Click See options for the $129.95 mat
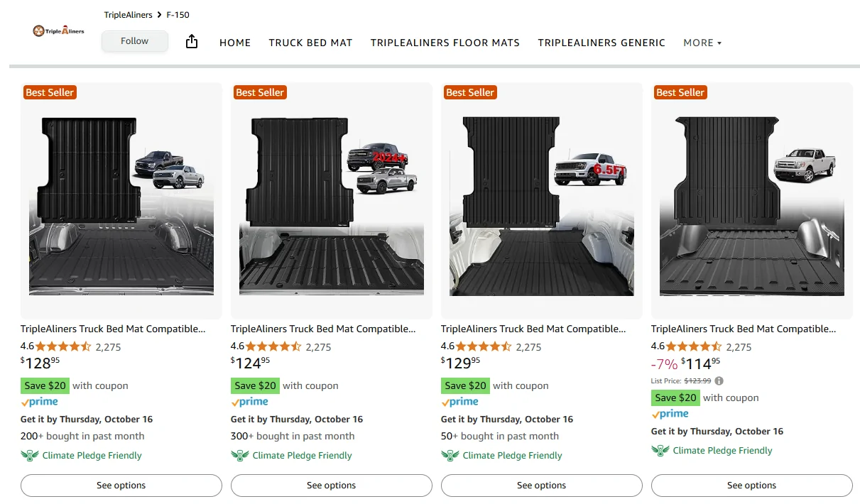 542,486
